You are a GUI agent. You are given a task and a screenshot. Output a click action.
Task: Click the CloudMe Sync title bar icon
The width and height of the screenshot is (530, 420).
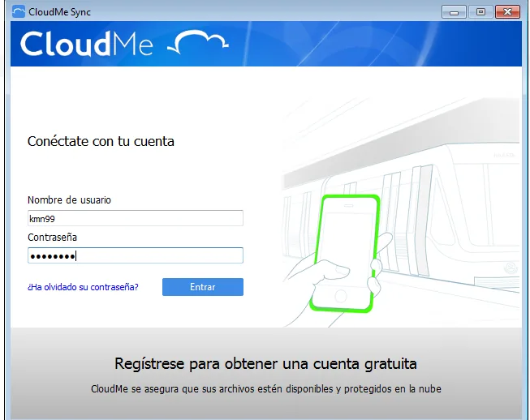(x=18, y=12)
